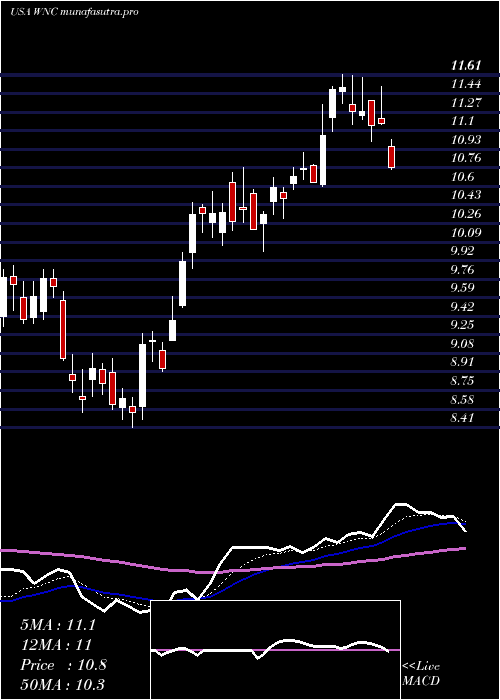Click the 11.61 price level label
500x700 pixels.
(x=466, y=66)
